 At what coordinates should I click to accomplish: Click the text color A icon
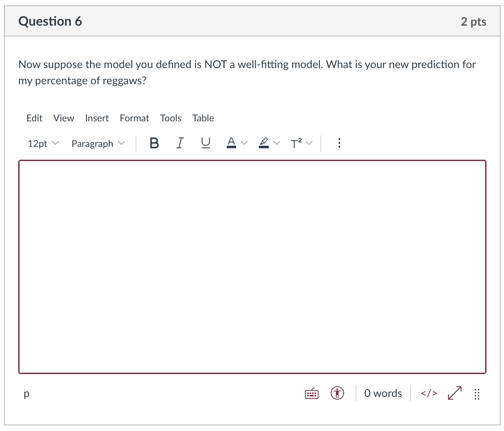(231, 143)
